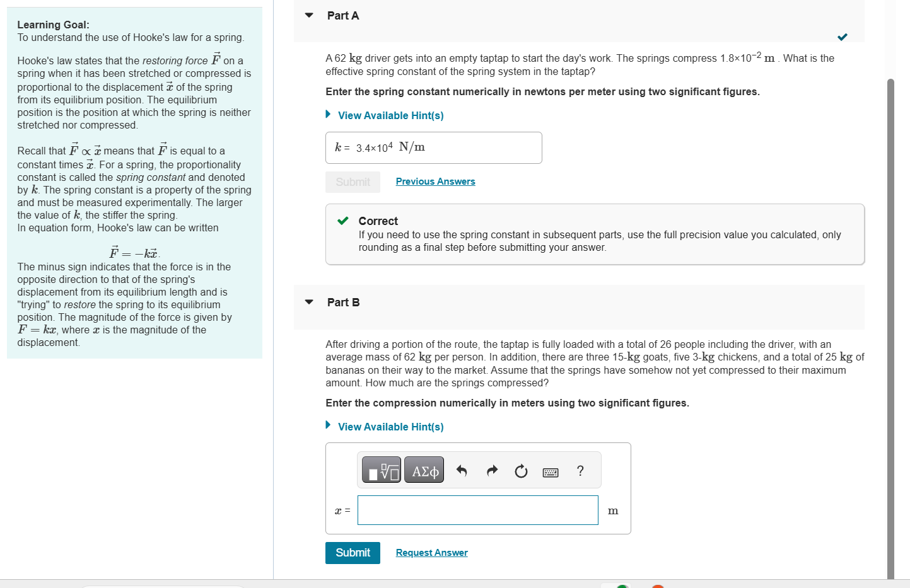This screenshot has width=910, height=588.
Task: Submit the Part B answer
Action: [353, 553]
